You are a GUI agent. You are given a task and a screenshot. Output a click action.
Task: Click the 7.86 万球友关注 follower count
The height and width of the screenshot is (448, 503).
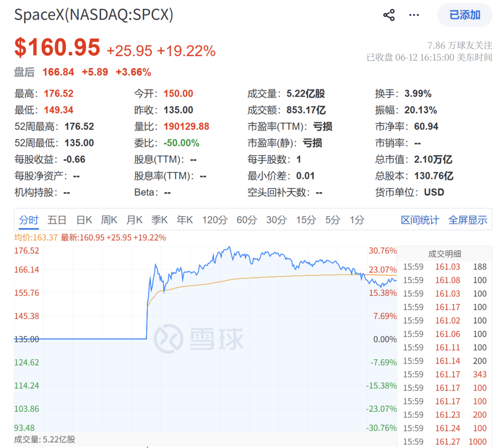(x=460, y=45)
